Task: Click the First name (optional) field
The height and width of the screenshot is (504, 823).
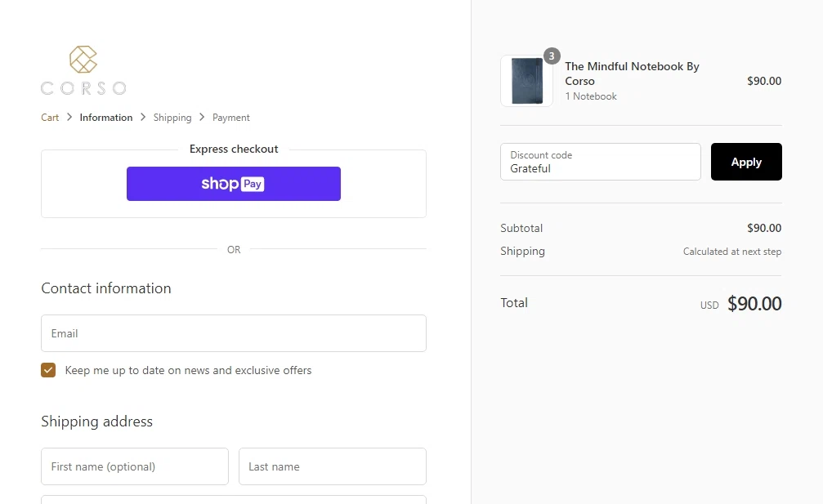Action: coord(134,466)
